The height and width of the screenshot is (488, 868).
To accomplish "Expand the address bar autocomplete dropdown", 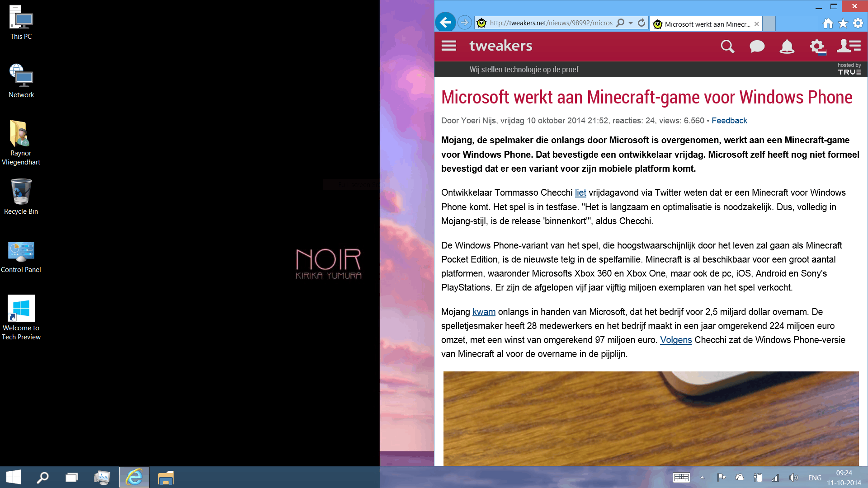I will coord(631,23).
